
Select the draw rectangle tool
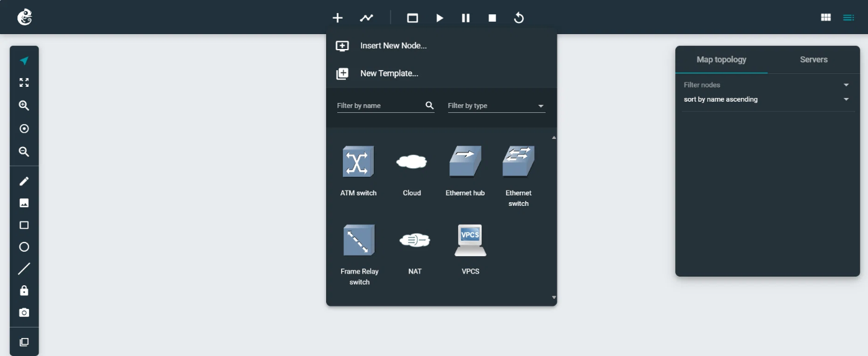point(24,225)
